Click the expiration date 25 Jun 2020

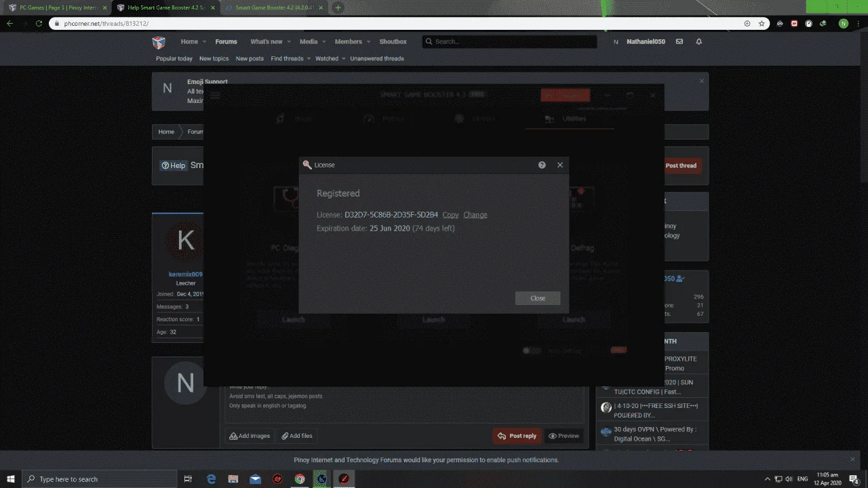point(389,228)
